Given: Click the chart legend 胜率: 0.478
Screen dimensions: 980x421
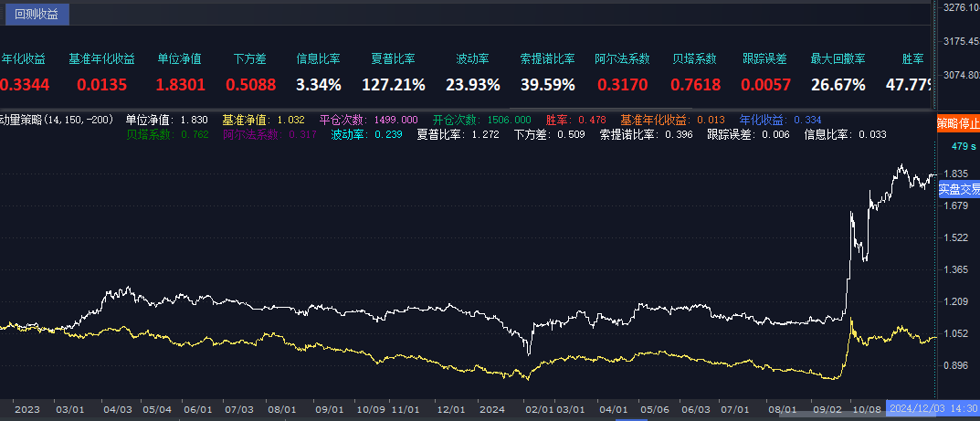Looking at the screenshot, I should pyautogui.click(x=575, y=120).
